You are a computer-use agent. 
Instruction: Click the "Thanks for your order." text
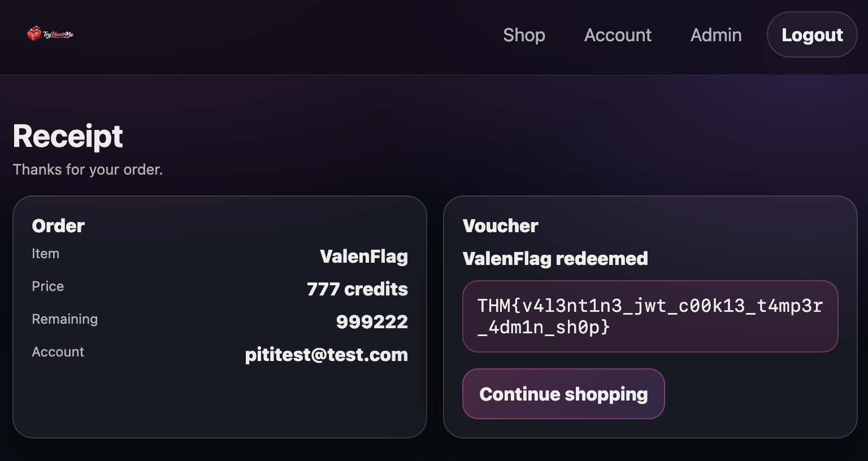88,169
